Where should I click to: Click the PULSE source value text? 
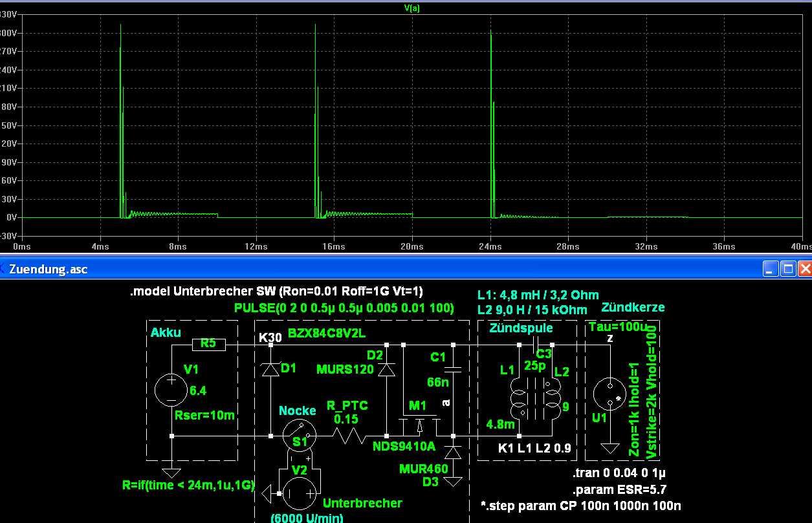pos(344,307)
